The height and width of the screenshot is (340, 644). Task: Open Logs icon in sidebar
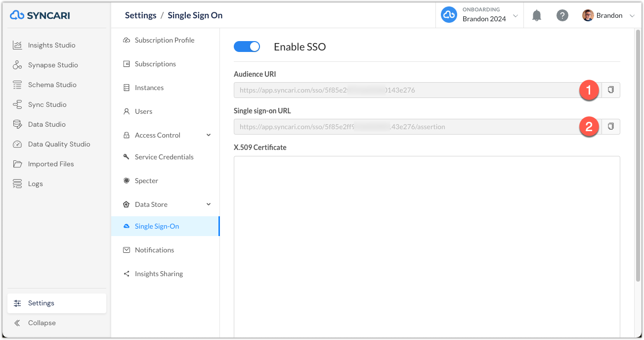click(17, 184)
